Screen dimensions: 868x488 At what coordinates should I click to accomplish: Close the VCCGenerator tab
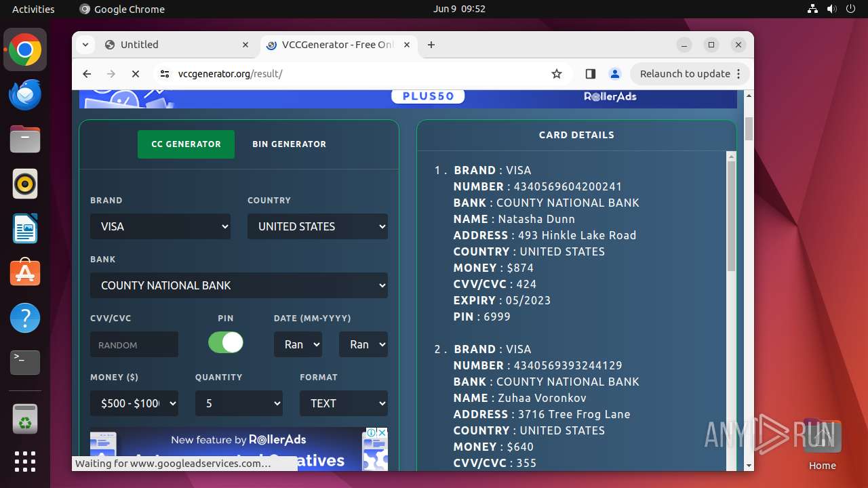(407, 45)
